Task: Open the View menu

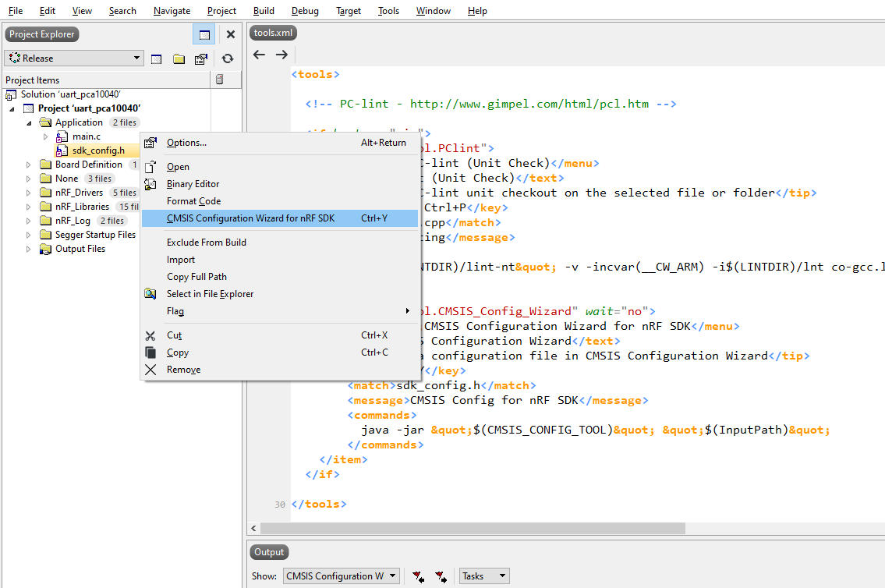Action: [x=82, y=11]
